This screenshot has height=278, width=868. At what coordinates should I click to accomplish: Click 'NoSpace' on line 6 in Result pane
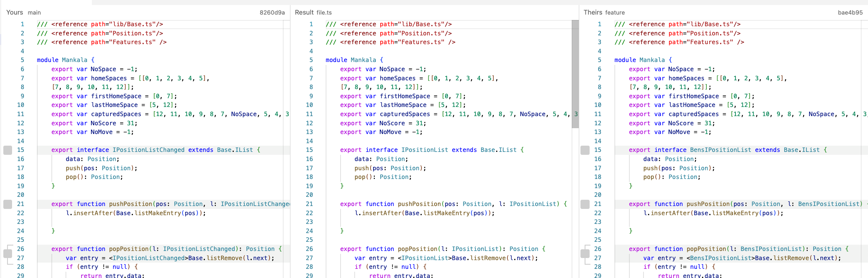coord(392,69)
